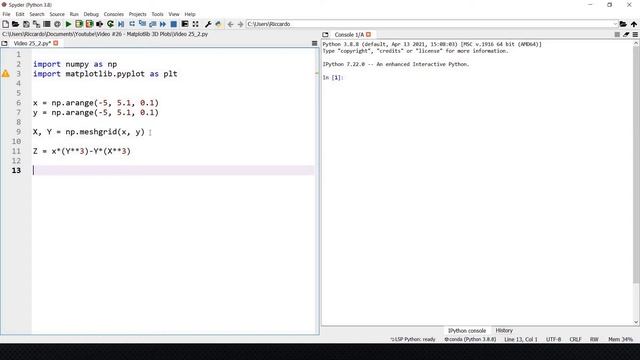Click Mem 34% memory status

[x=620, y=339]
